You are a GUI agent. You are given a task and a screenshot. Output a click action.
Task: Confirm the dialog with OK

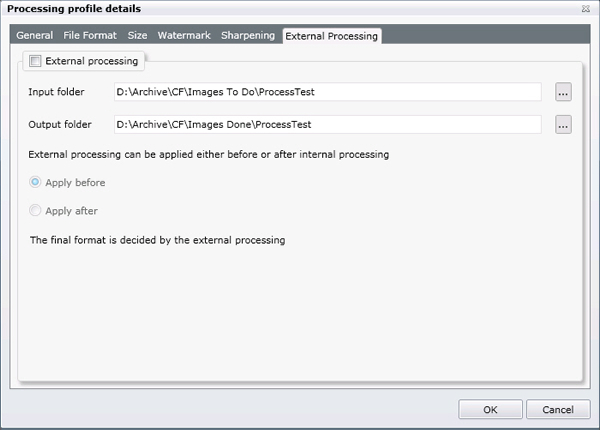490,409
